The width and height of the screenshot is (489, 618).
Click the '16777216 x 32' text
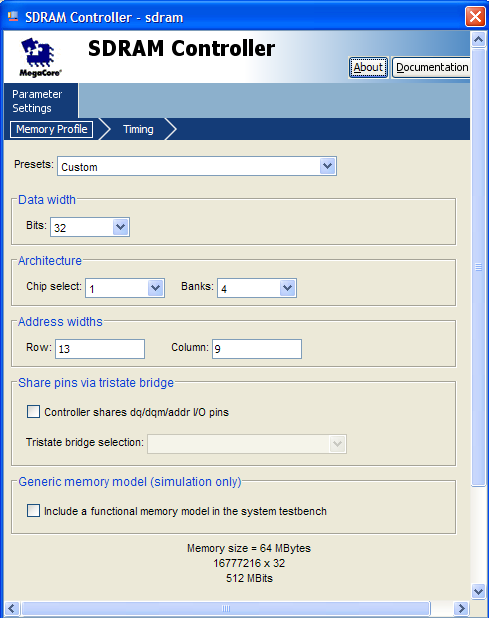coord(249,563)
